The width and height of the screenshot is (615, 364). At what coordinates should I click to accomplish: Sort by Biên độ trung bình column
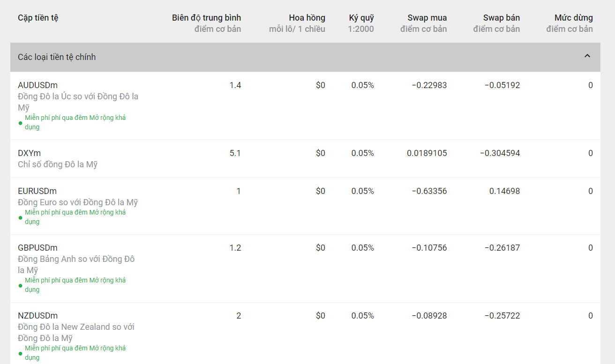tap(206, 18)
